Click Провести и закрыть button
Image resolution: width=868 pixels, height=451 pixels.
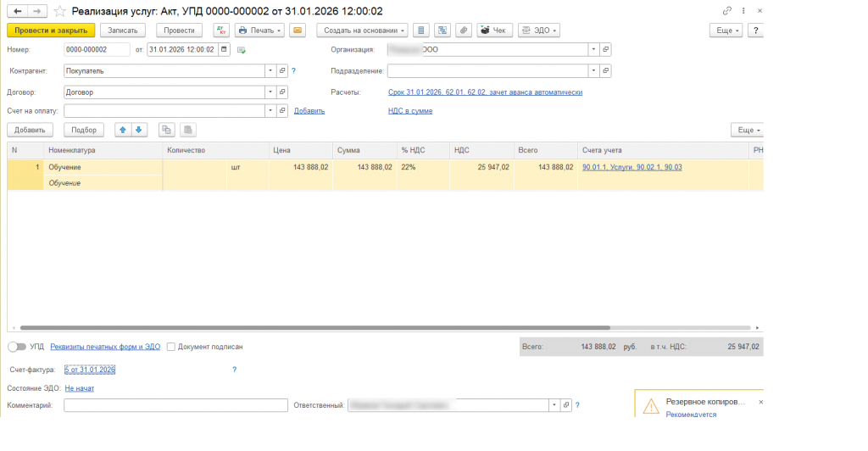click(x=51, y=31)
